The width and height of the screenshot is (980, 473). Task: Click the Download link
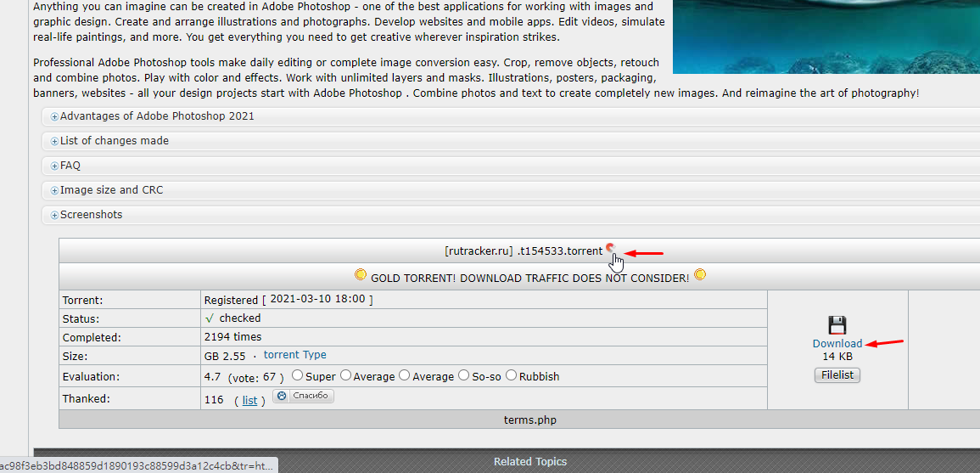pos(837,343)
